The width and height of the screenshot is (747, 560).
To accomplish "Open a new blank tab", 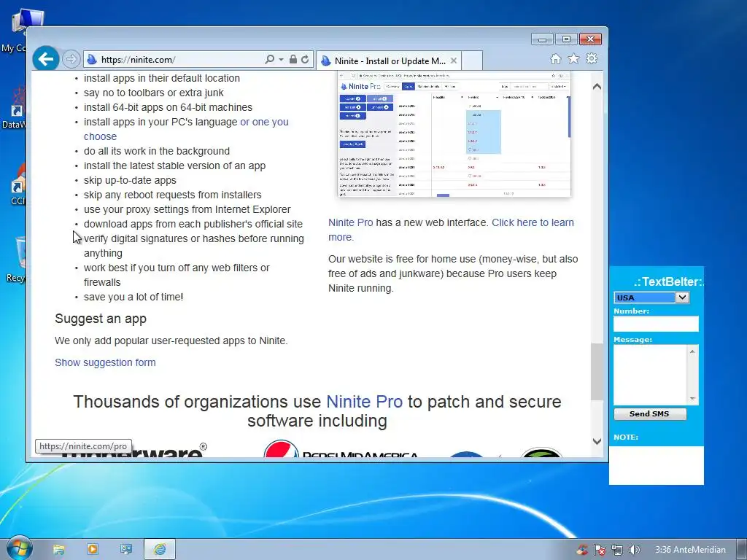I will (472, 61).
